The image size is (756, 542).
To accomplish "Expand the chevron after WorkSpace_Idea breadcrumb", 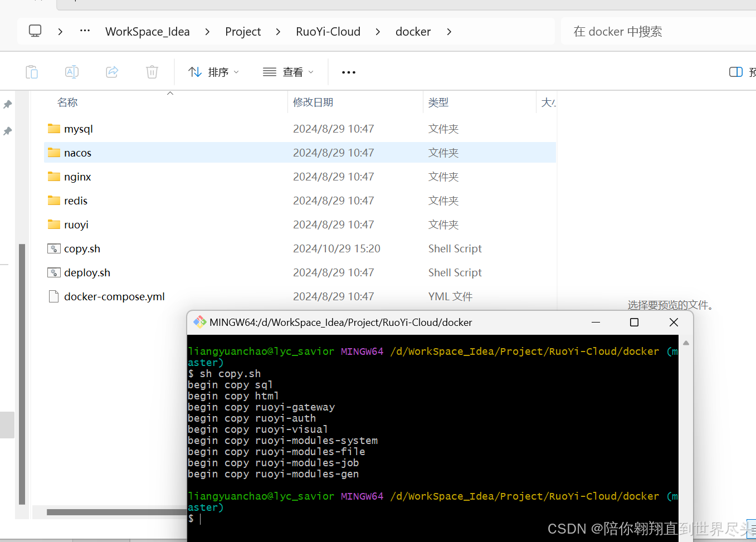I will [207, 32].
